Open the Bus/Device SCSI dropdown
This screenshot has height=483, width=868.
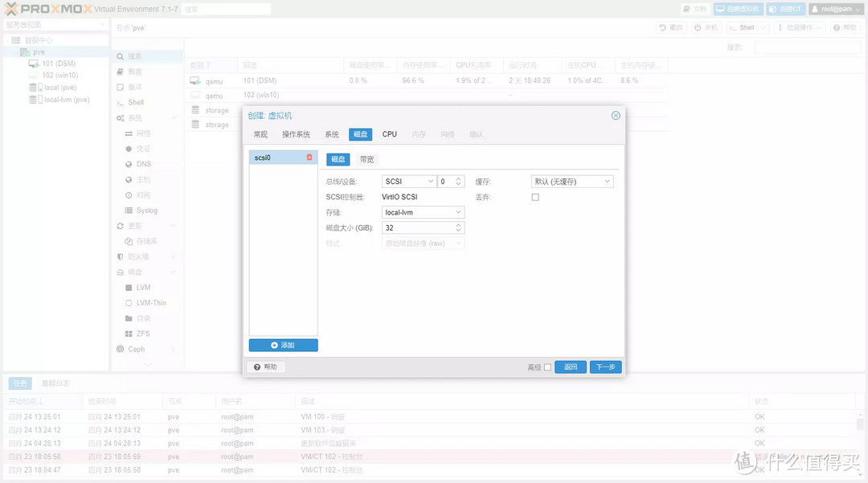[408, 182]
